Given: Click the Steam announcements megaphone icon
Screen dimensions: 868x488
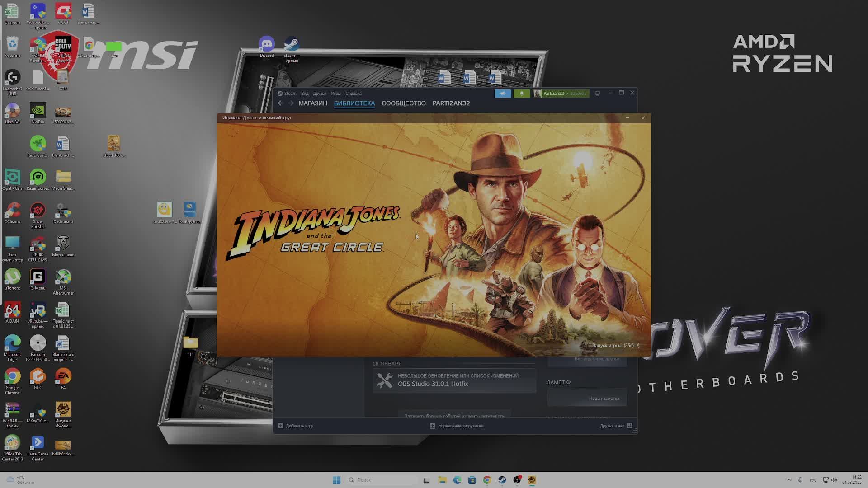Looking at the screenshot, I should pos(503,94).
